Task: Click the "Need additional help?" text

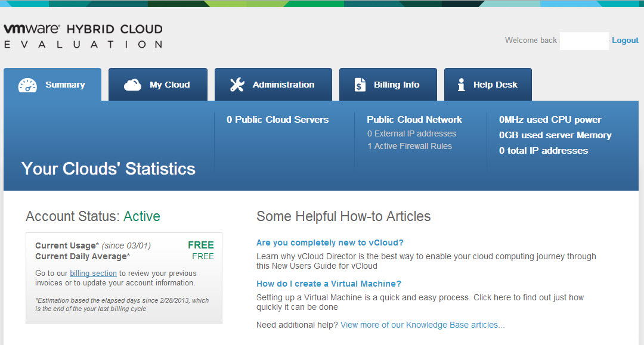Action: click(x=297, y=325)
